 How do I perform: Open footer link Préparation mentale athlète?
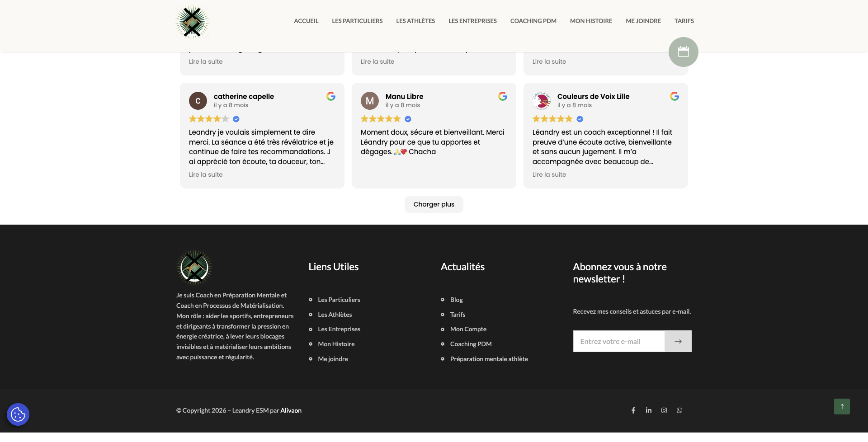point(489,359)
